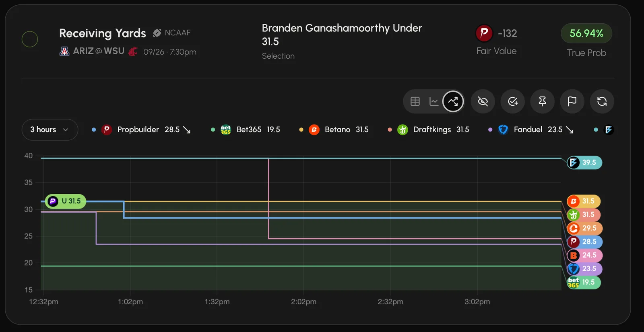This screenshot has width=644, height=332.
Task: Click the Propbuilder logo in legend
Action: [x=107, y=129]
